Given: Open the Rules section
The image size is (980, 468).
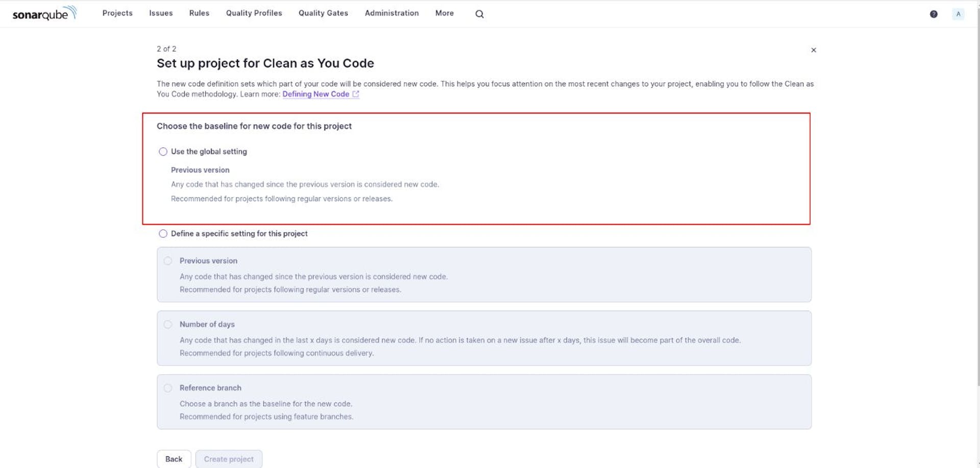Looking at the screenshot, I should (x=199, y=13).
